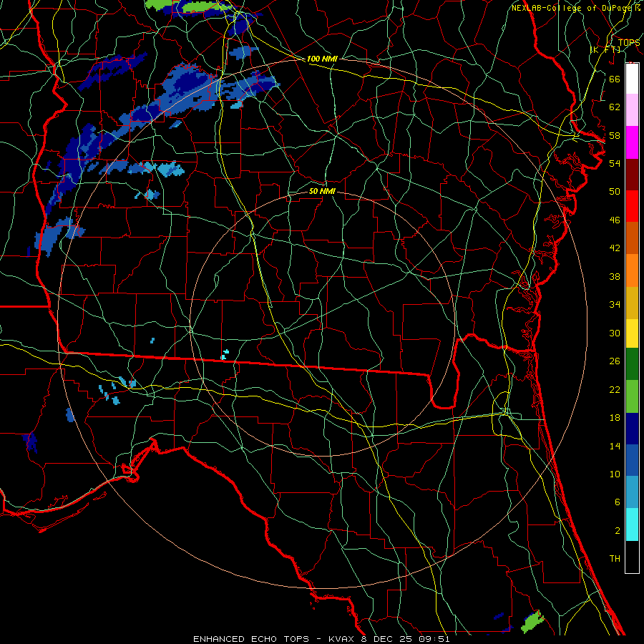
Task: Click the bright orange legend swatch
Action: (x=632, y=270)
